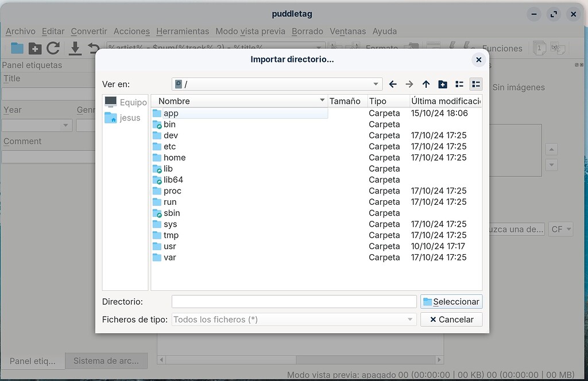Switch to Sistema de arc... tab
Viewport: 588px width, 381px height.
(x=106, y=361)
